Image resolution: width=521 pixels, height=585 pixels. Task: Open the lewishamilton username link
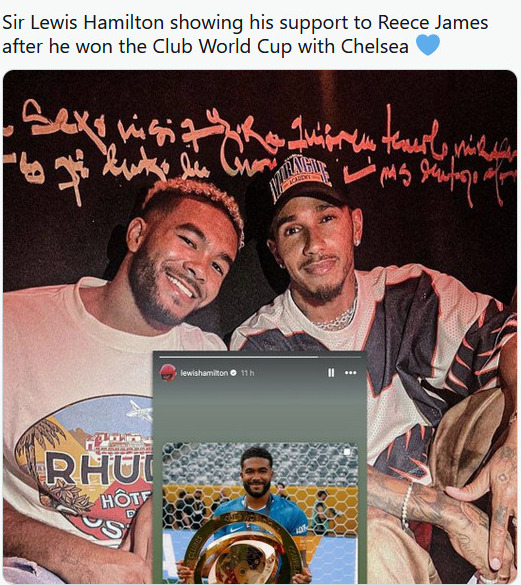coord(204,373)
